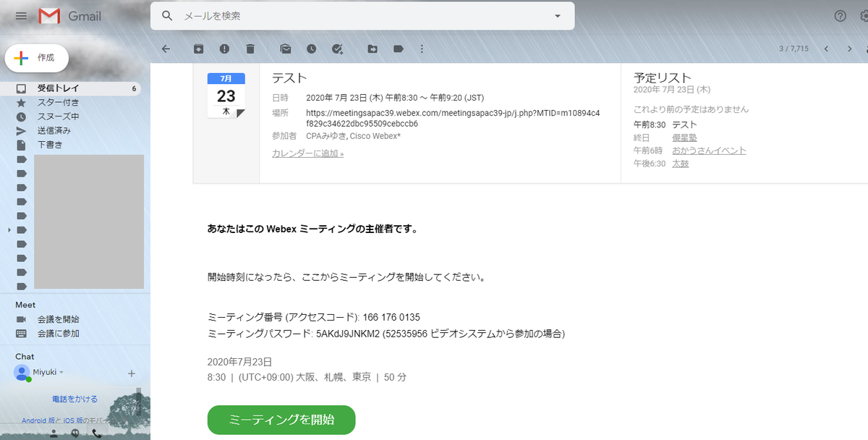The width and height of the screenshot is (868, 440).
Task: Click the 3 / 7,715 message counter
Action: (x=793, y=48)
